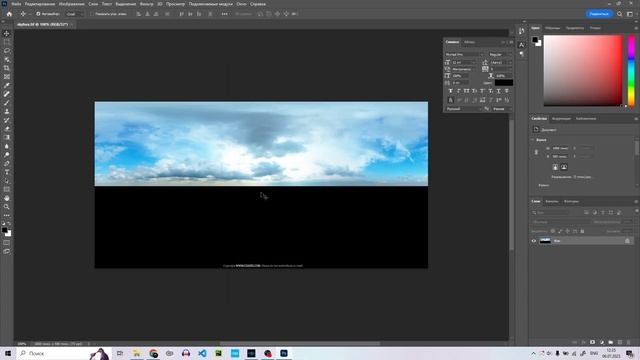Viewport: 640px width, 360px height.
Task: Hide the layer with eye icon
Action: 534,241
